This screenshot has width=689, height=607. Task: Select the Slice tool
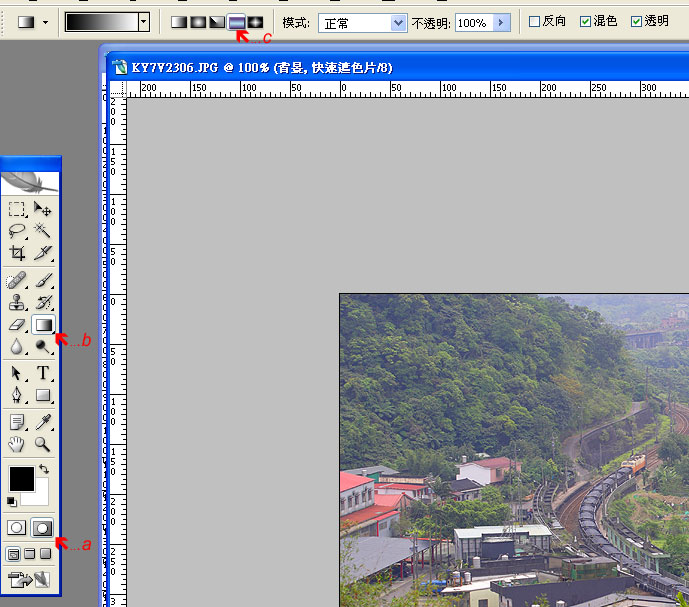pyautogui.click(x=43, y=253)
